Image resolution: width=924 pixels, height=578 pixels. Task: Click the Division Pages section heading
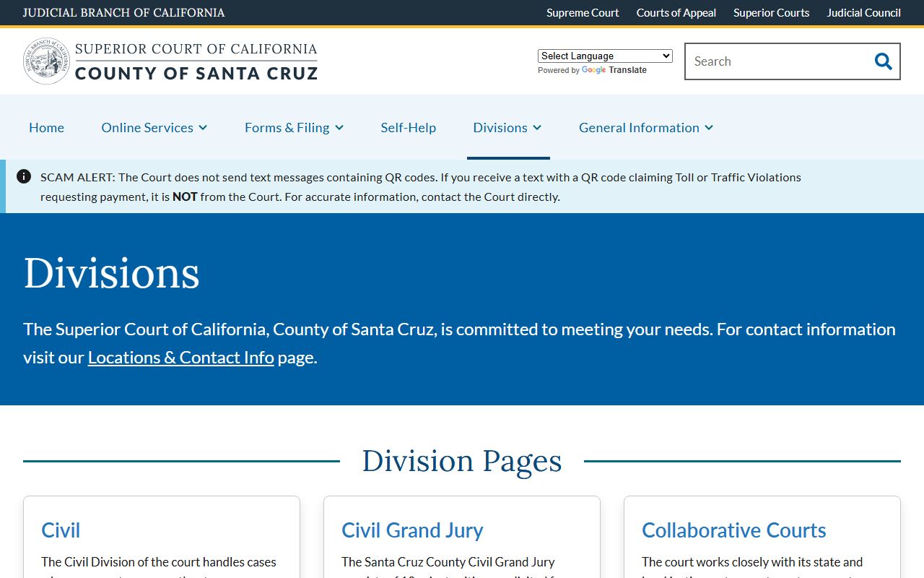pyautogui.click(x=462, y=461)
